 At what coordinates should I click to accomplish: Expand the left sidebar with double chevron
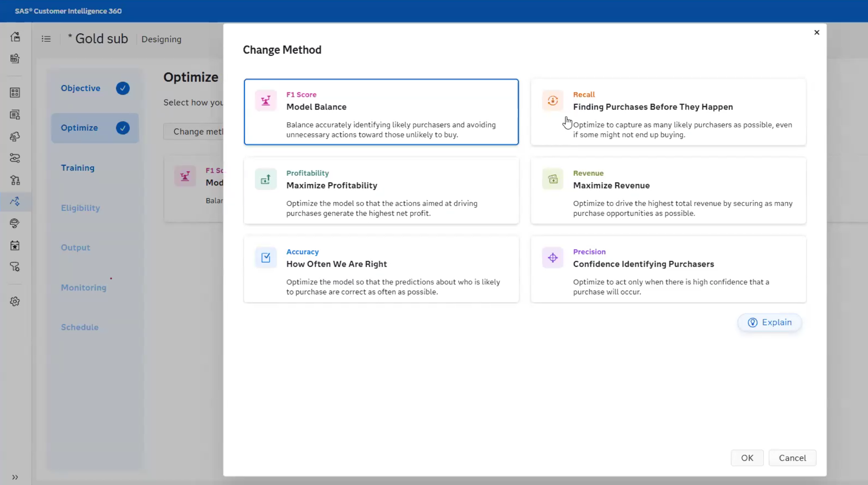(x=15, y=477)
